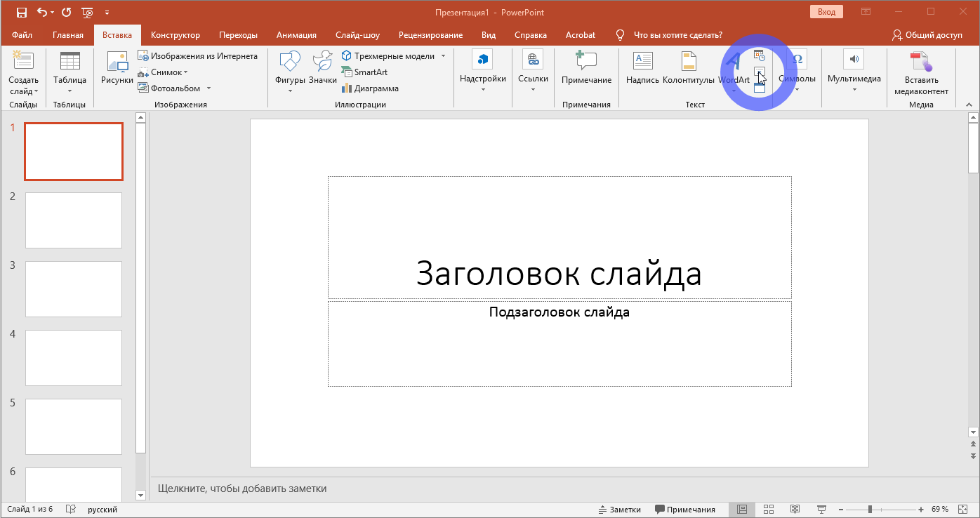Image resolution: width=980 pixels, height=518 pixels.
Task: Open the Символы menu
Action: [x=797, y=72]
